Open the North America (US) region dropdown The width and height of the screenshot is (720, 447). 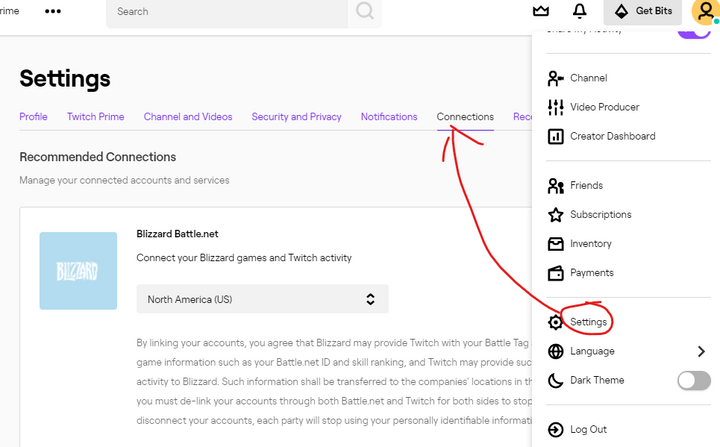(262, 299)
